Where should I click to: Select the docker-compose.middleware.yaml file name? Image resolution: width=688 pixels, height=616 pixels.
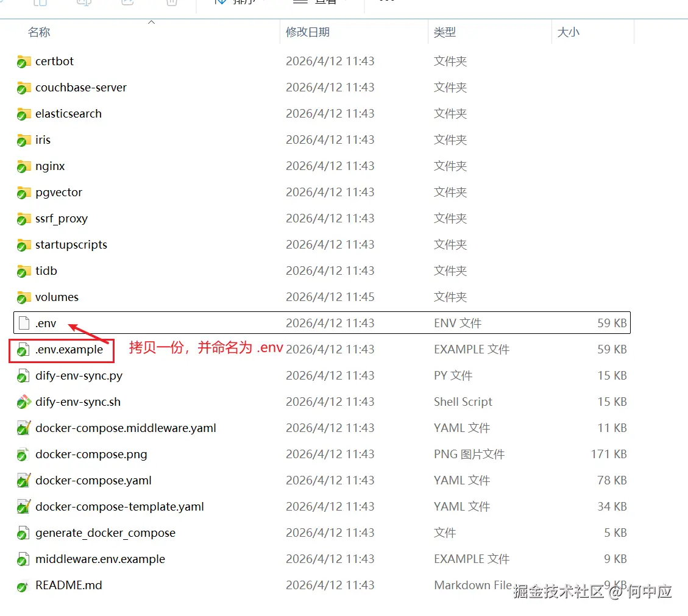[126, 428]
